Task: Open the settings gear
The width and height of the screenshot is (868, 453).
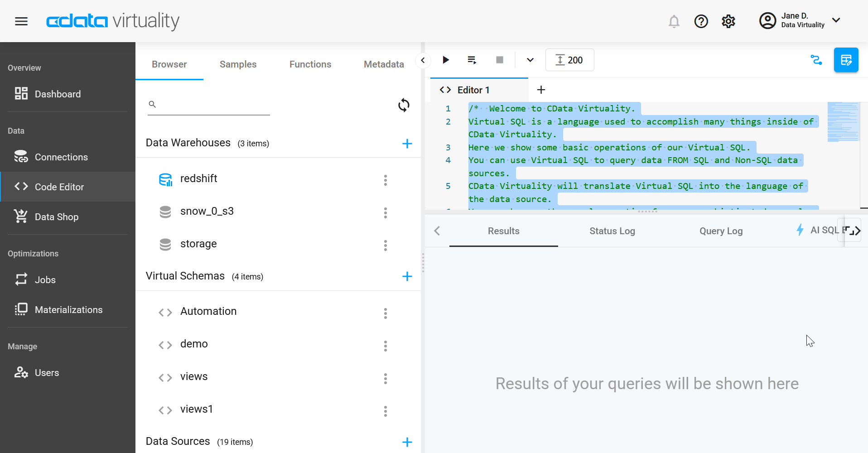Action: pyautogui.click(x=728, y=21)
